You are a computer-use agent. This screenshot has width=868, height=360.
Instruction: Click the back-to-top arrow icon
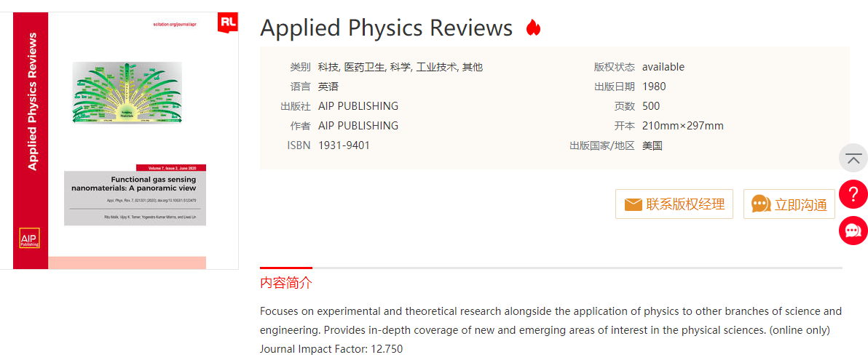[853, 158]
